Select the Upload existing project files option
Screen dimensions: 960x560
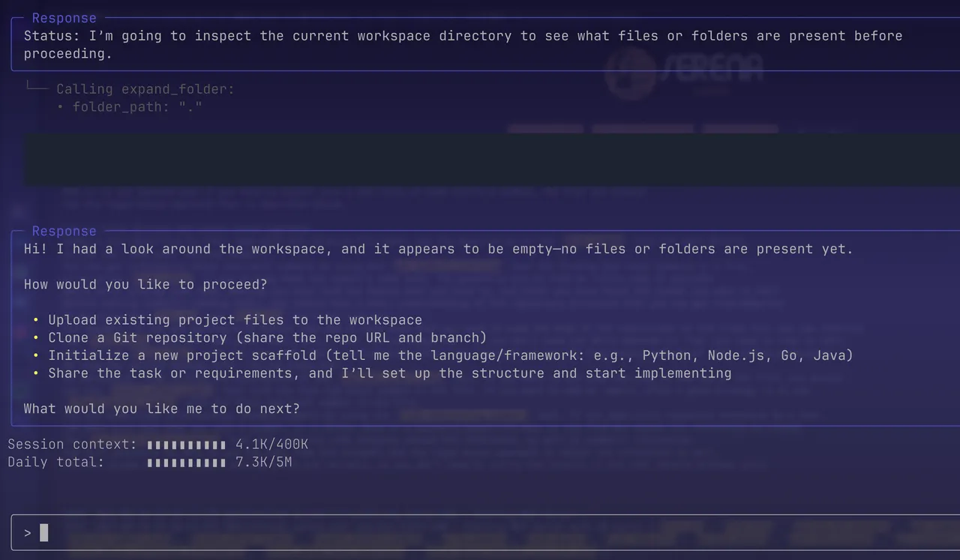(x=235, y=320)
